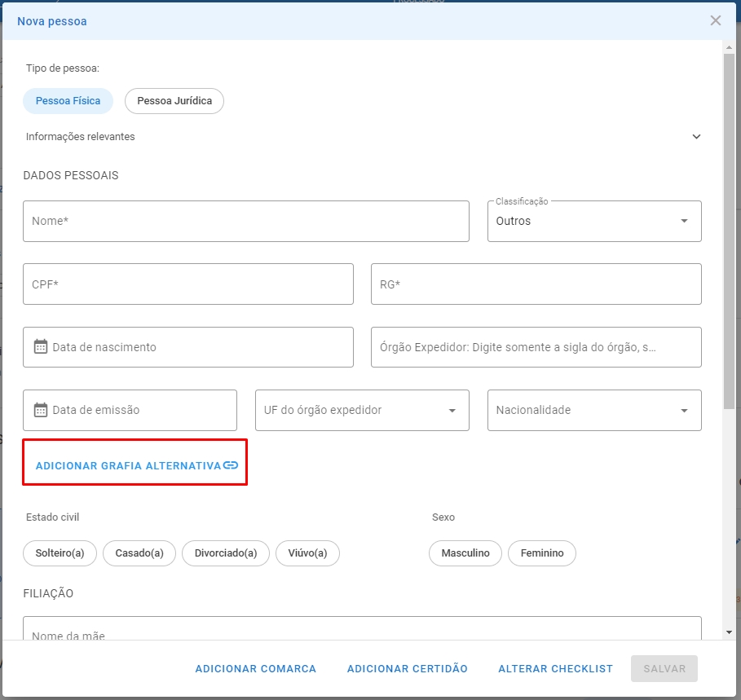Select Pessoa Física person type

(x=68, y=100)
